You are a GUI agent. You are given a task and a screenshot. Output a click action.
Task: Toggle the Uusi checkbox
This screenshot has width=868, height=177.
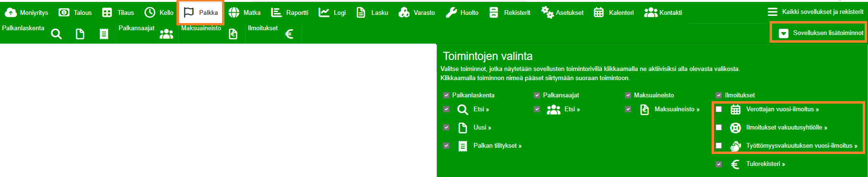[x=446, y=128]
